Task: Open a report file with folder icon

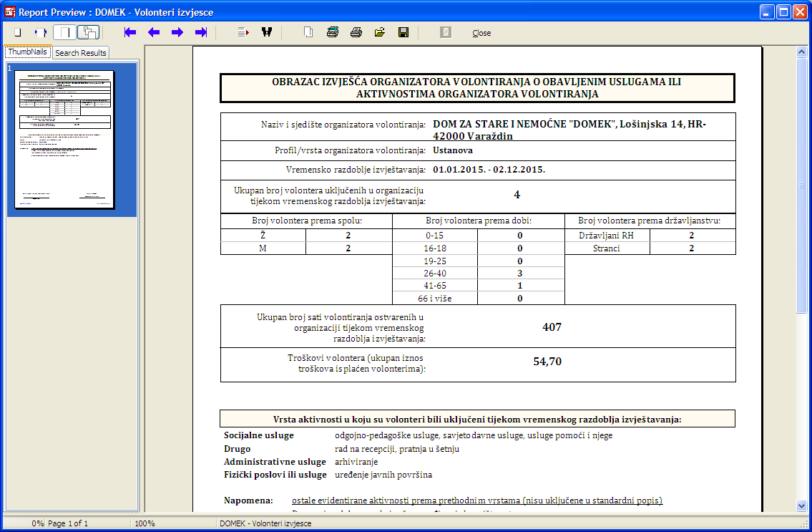Action: tap(379, 32)
